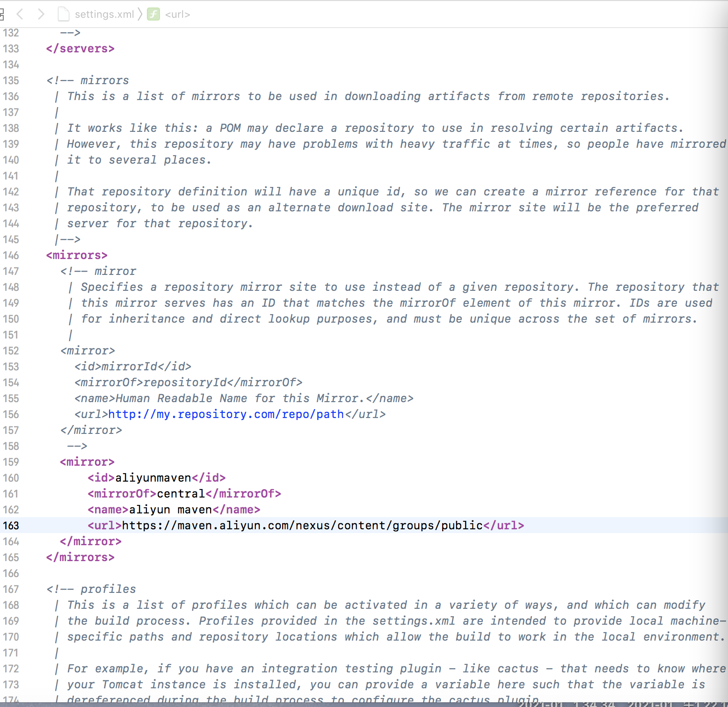Click the word central inside mirrorOf
This screenshot has height=707, width=728.
pos(181,494)
